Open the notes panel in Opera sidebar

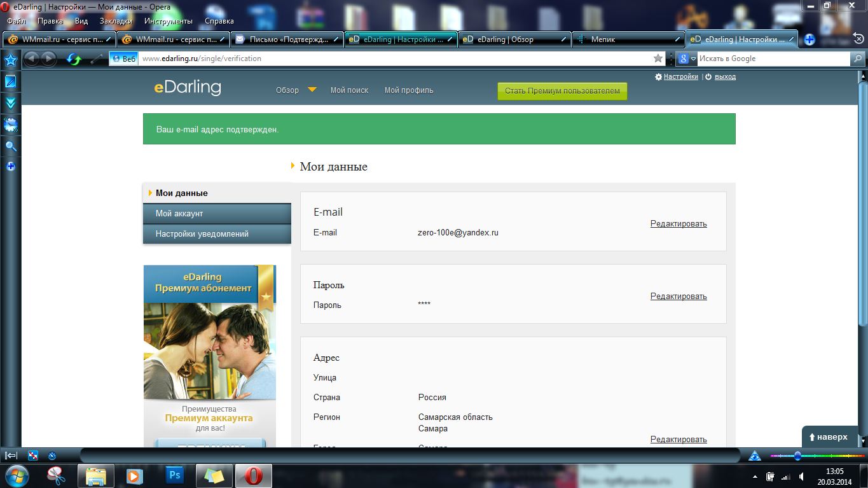point(10,81)
